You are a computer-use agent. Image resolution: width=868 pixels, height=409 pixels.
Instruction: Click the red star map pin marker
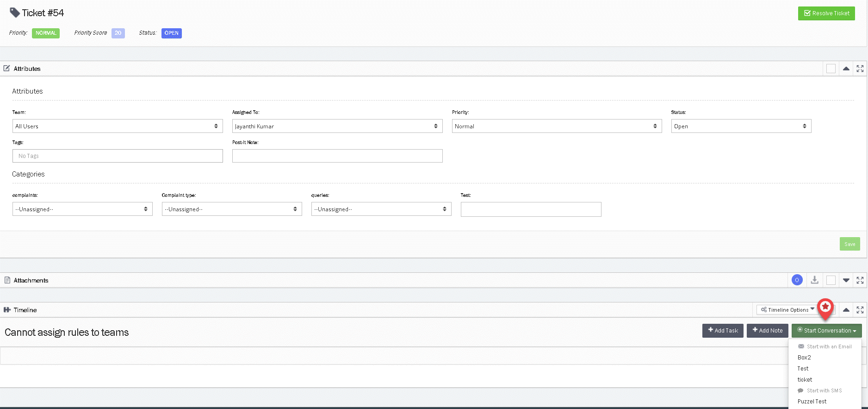(x=825, y=308)
